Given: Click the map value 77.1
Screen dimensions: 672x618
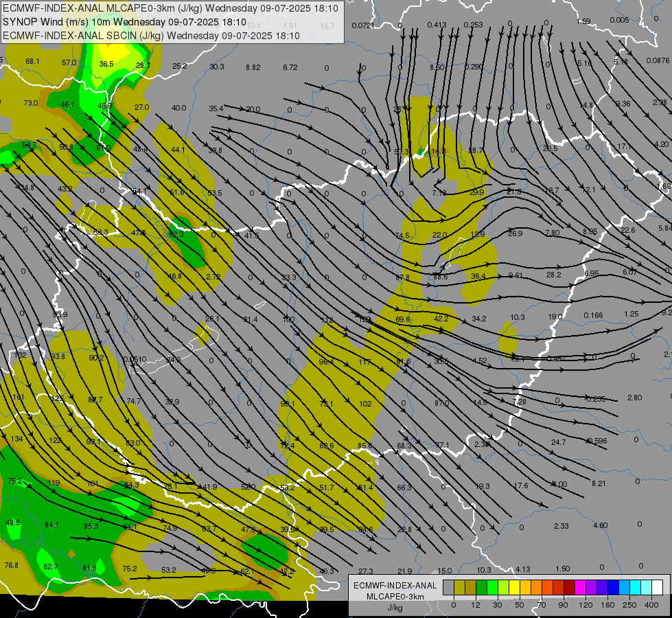Looking at the screenshot, I should pyautogui.click(x=442, y=445).
